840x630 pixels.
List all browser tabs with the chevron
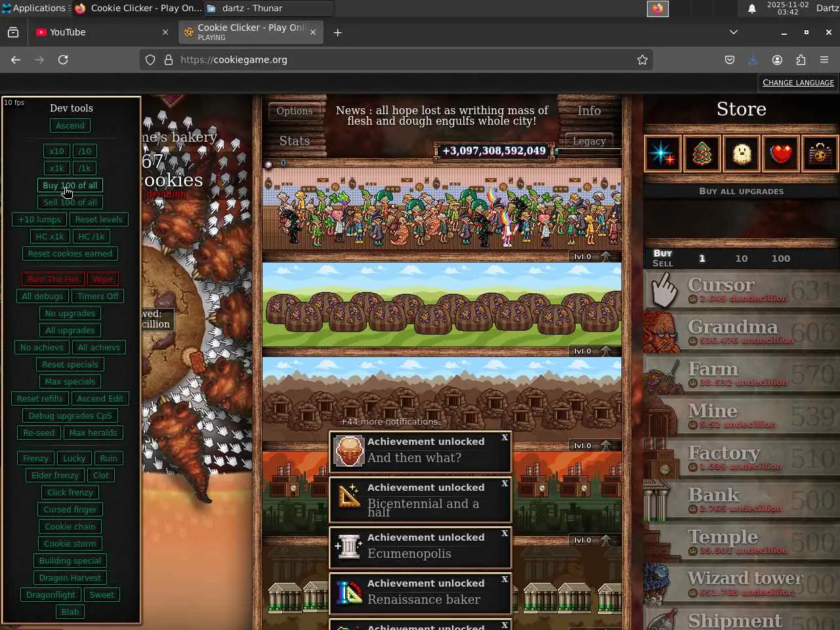pos(734,32)
